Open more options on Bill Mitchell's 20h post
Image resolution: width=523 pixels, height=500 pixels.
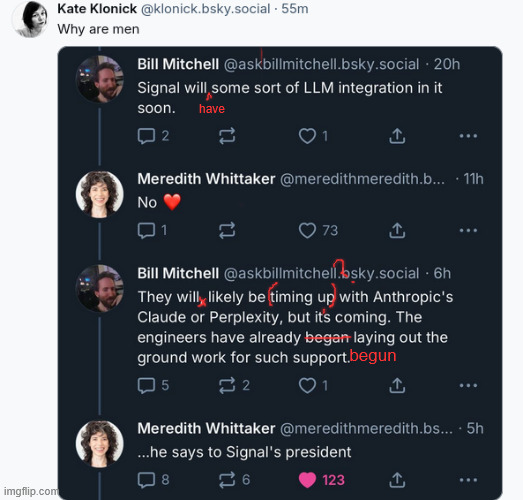(468, 136)
